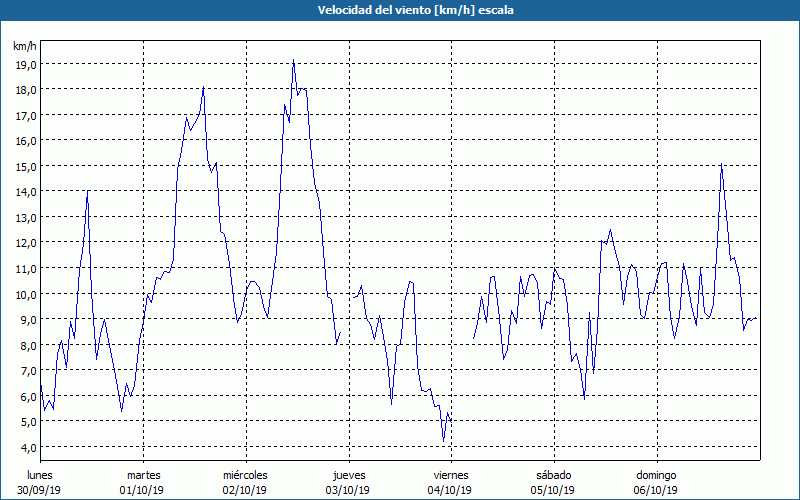Click the 'miércoles' day label
The height and width of the screenshot is (500, 800).
(245, 475)
